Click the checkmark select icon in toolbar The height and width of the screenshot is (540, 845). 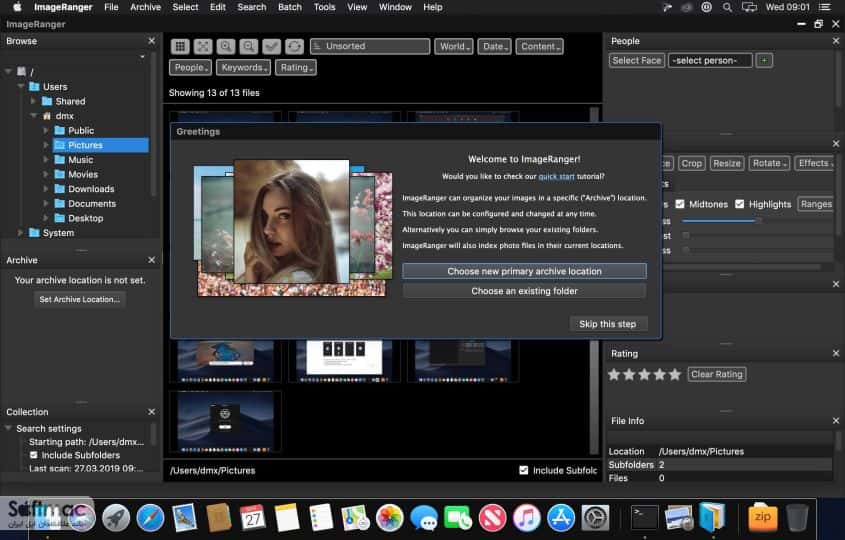(x=272, y=46)
